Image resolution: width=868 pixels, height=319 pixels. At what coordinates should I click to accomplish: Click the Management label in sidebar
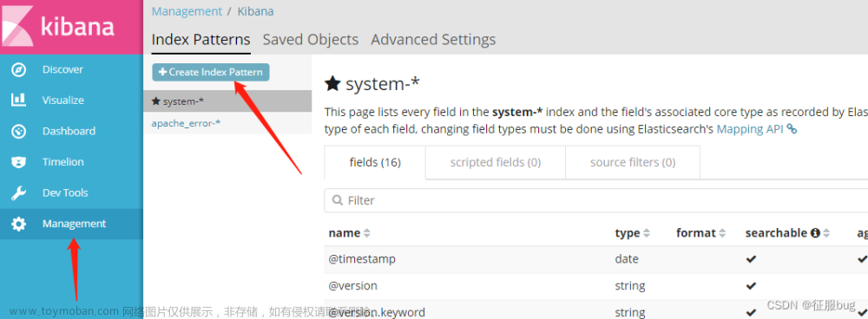pos(74,224)
